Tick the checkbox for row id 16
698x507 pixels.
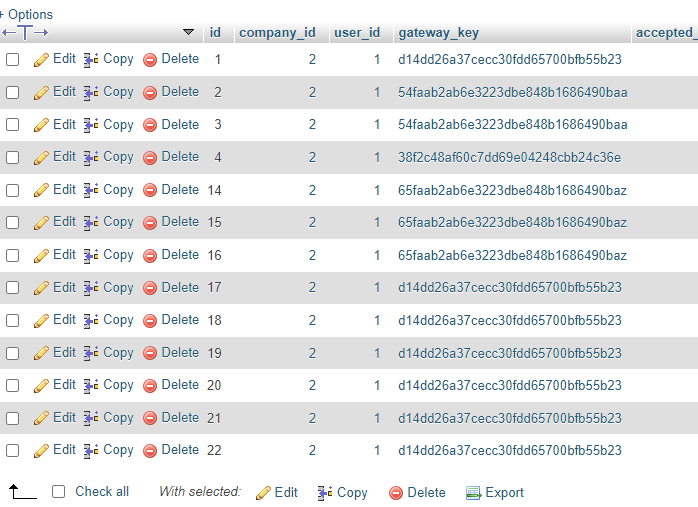12,255
